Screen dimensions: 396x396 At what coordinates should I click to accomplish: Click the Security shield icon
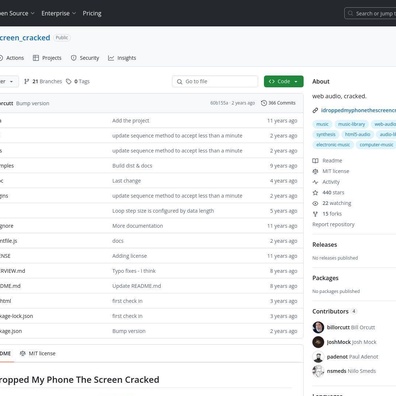[74, 58]
